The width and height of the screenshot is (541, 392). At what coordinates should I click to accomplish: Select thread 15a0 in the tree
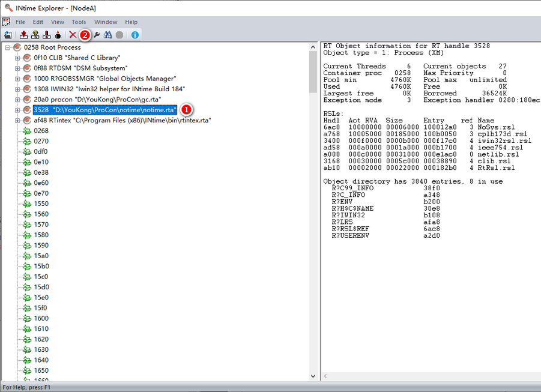click(x=41, y=256)
